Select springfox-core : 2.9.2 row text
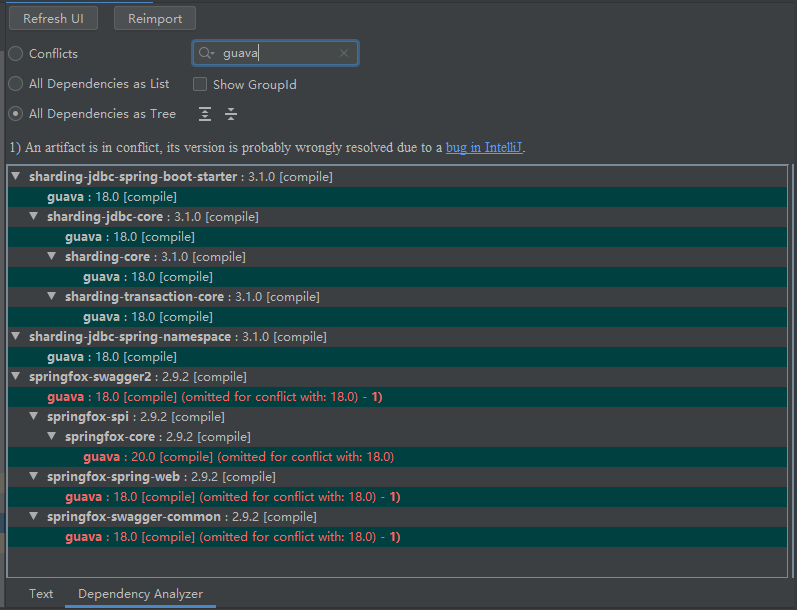 tap(158, 437)
